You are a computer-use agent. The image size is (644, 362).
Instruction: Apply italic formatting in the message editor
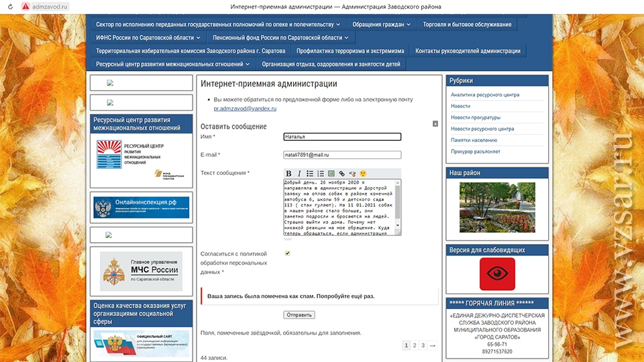point(299,174)
